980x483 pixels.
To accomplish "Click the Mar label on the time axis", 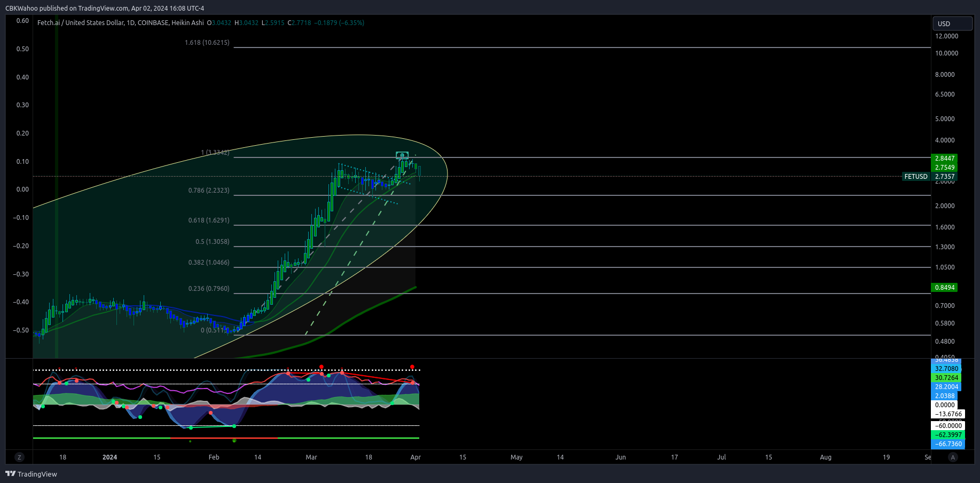I will [x=311, y=457].
